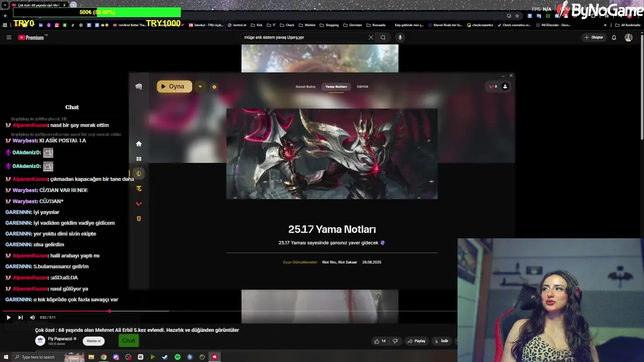
Task: Click Oluştur create button
Action: 594,37
